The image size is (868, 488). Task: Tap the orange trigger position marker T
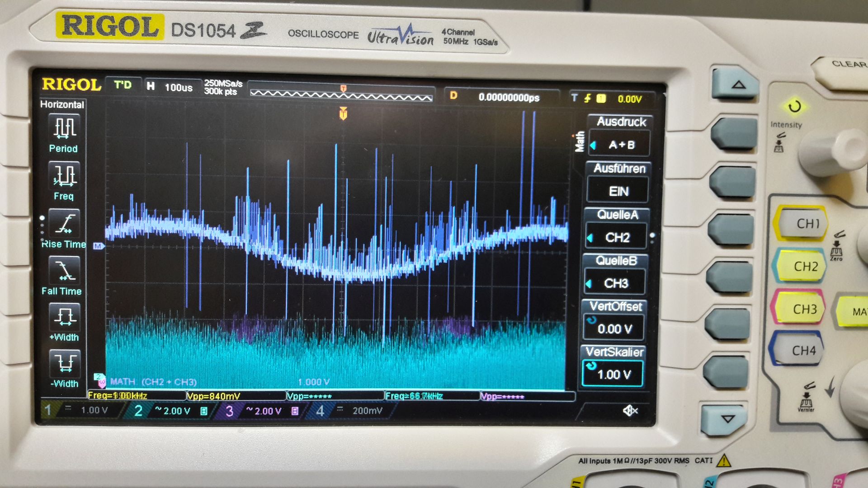(x=343, y=113)
